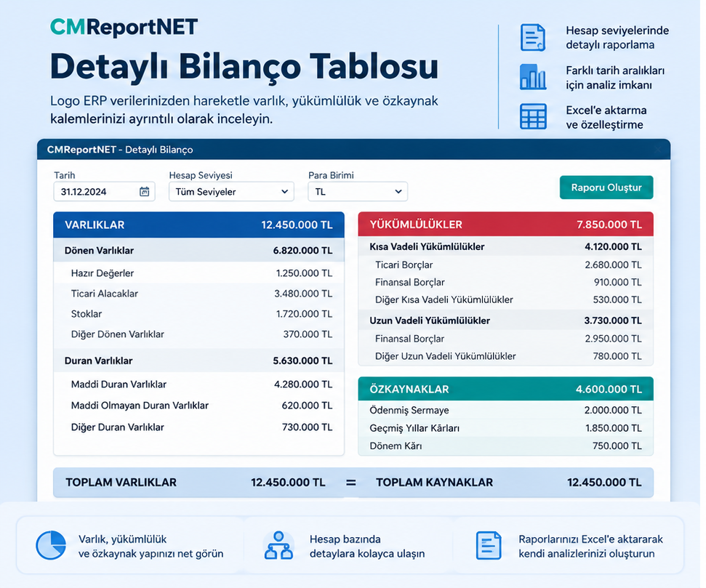Select the Diğer Duran Varlıklar row
706x588 pixels.
coord(198,427)
